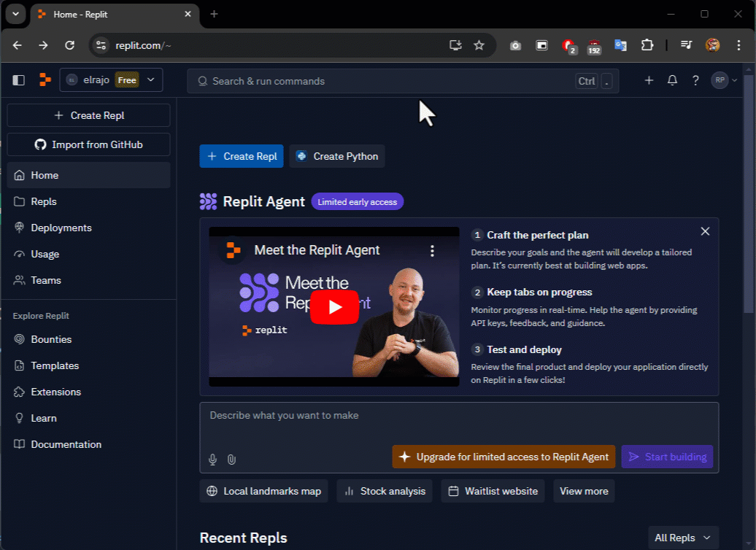The width and height of the screenshot is (756, 550).
Task: Click extension icon with badge 192
Action: click(x=594, y=47)
